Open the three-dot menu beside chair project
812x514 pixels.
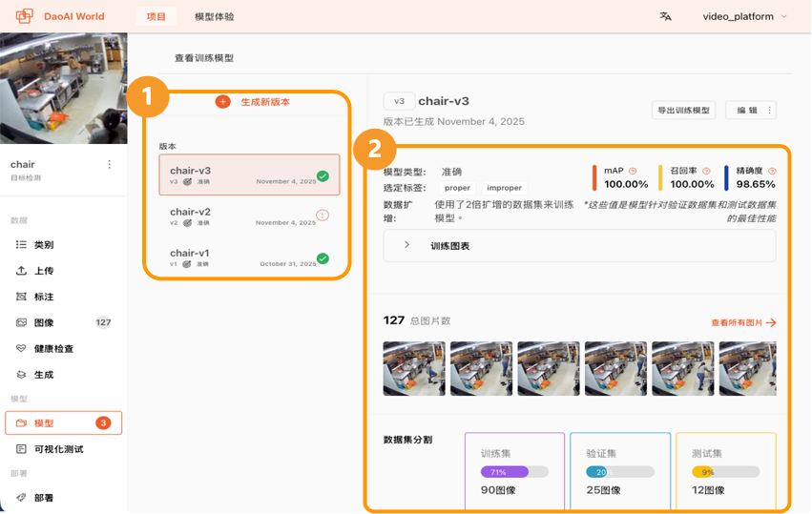click(109, 164)
